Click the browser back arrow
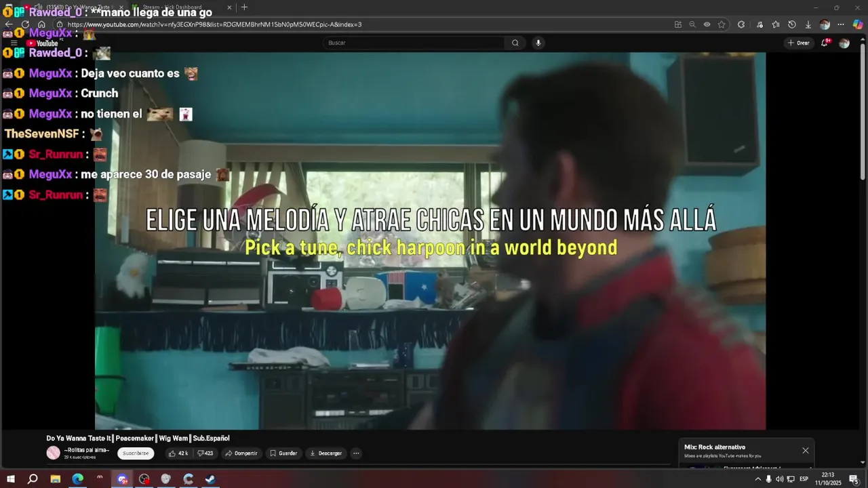Viewport: 868px width, 488px height. (x=9, y=24)
